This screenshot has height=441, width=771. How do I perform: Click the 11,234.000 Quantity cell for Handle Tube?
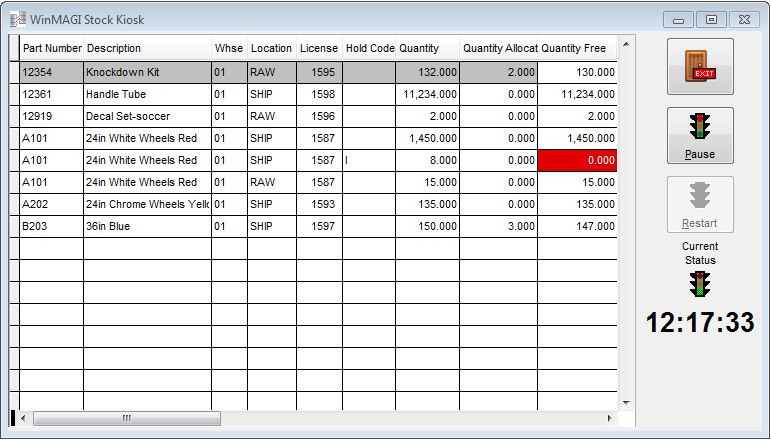427,94
